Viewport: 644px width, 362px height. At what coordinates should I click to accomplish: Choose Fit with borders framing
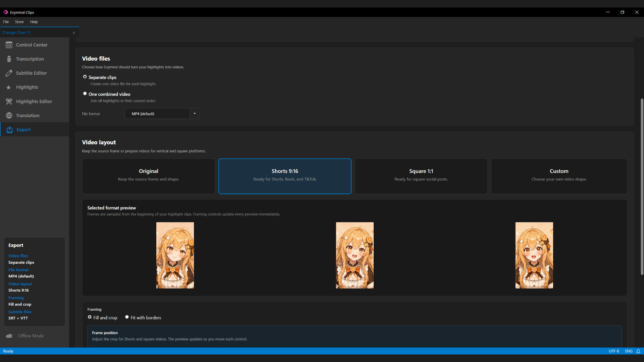(127, 317)
